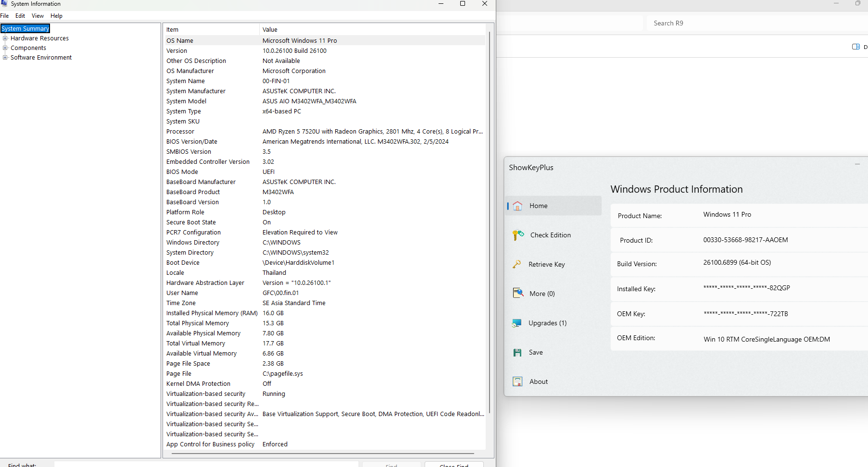Expand the Software Environment tree node
The height and width of the screenshot is (467, 868).
coord(5,58)
